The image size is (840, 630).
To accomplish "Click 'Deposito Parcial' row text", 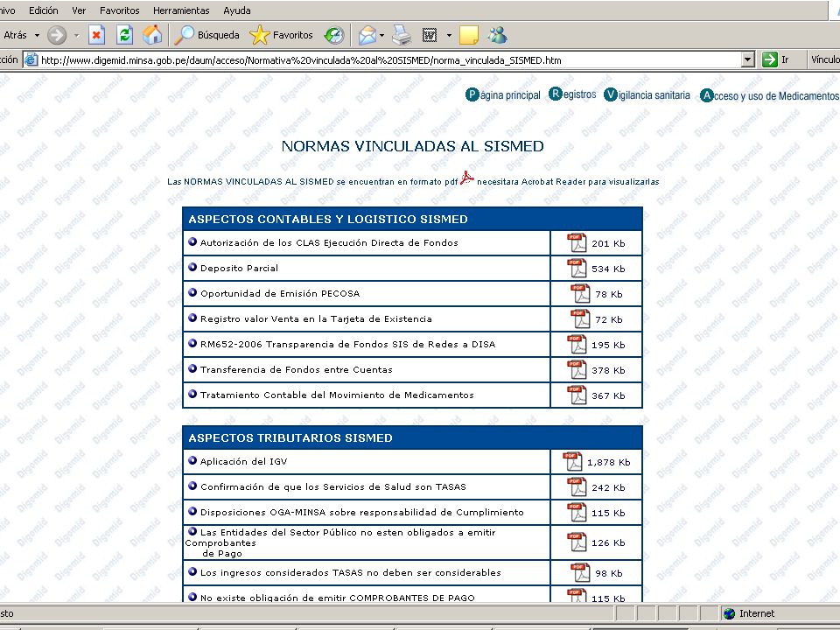I will tap(239, 269).
